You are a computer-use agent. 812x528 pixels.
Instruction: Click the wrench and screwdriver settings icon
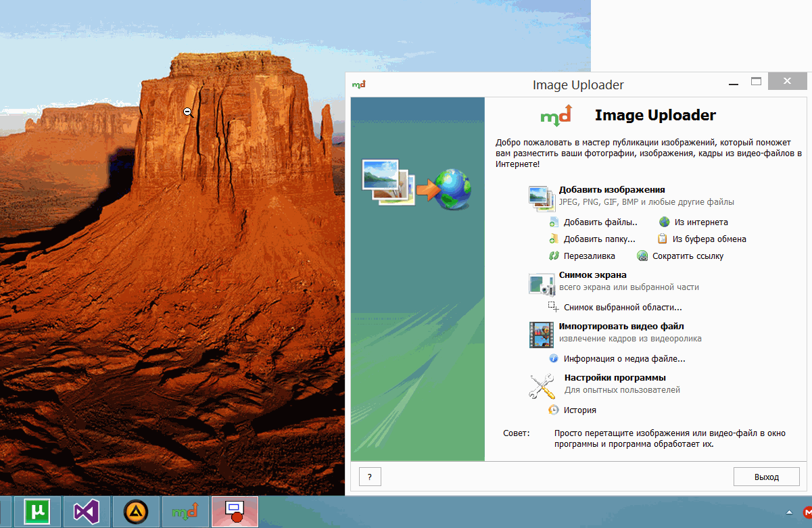click(542, 386)
